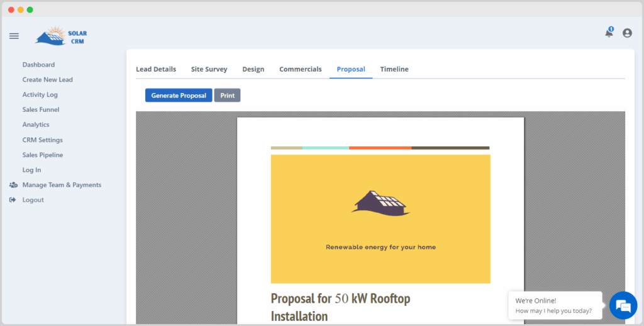Open Manage Team & Payments
This screenshot has height=326, width=644.
coord(62,185)
